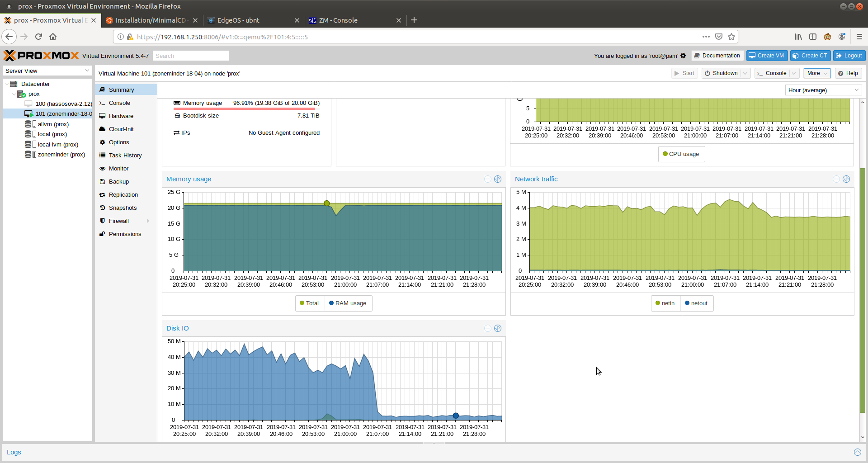Toggle netin series in network legend

point(665,303)
